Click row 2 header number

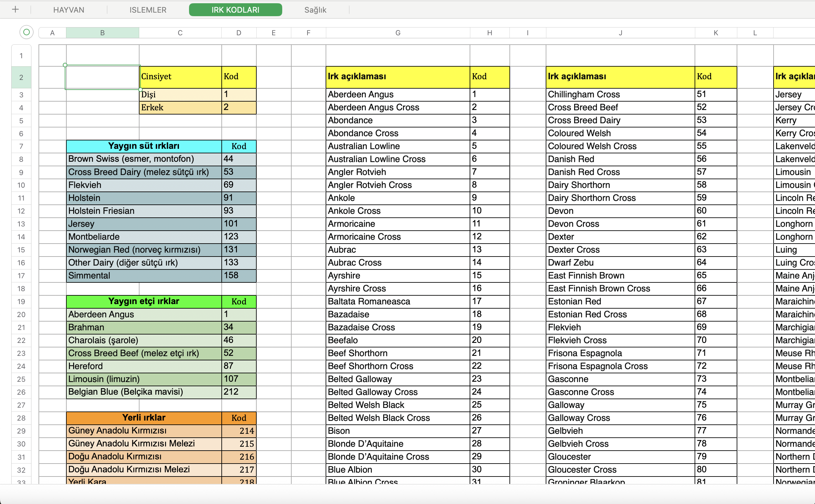(21, 77)
